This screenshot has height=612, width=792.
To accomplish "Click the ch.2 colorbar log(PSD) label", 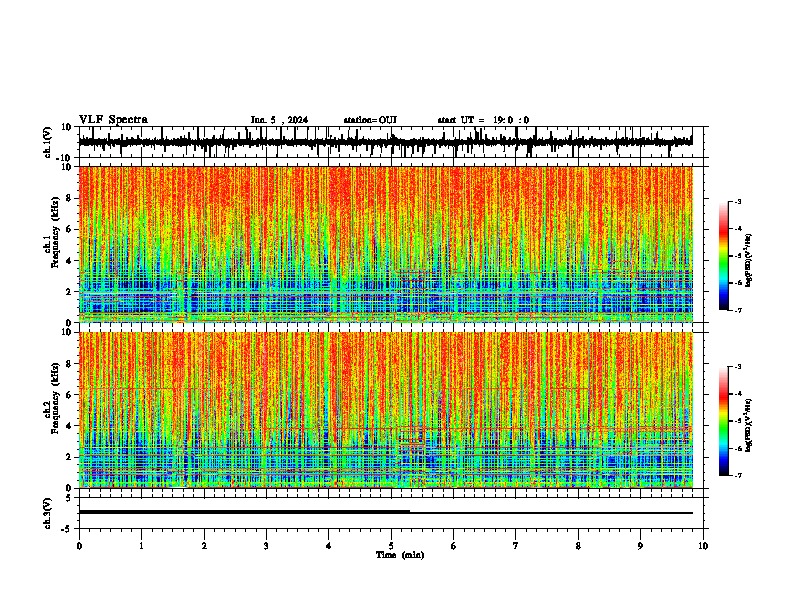I will tap(749, 425).
